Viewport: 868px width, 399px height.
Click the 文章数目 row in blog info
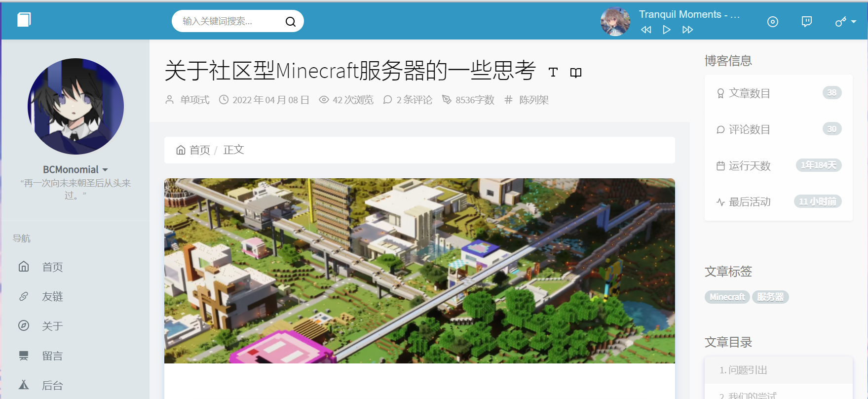point(779,93)
